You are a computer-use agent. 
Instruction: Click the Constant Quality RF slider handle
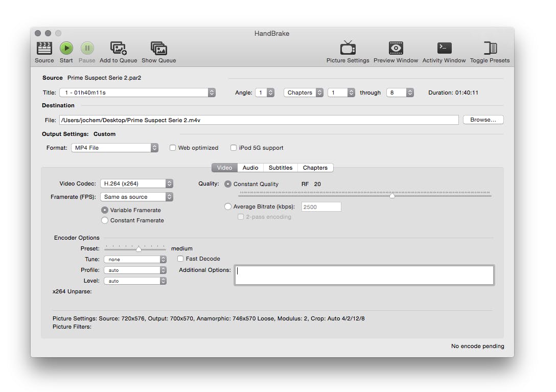pyautogui.click(x=392, y=196)
